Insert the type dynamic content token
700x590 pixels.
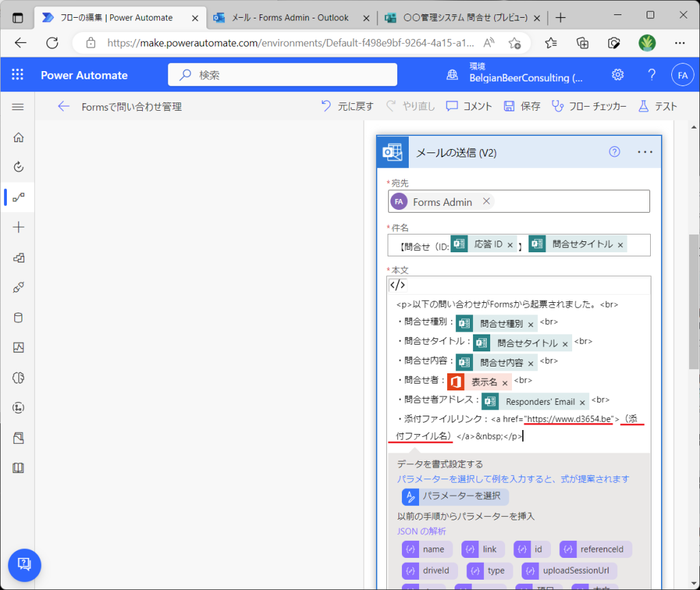pos(489,570)
